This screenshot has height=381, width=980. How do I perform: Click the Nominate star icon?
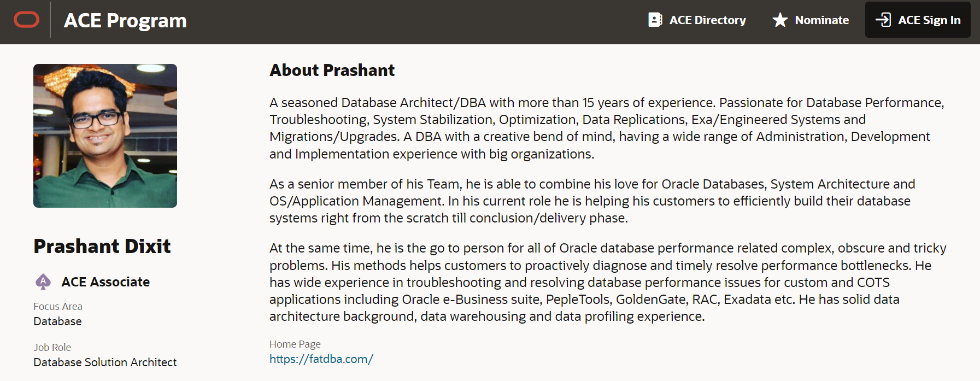[x=780, y=20]
